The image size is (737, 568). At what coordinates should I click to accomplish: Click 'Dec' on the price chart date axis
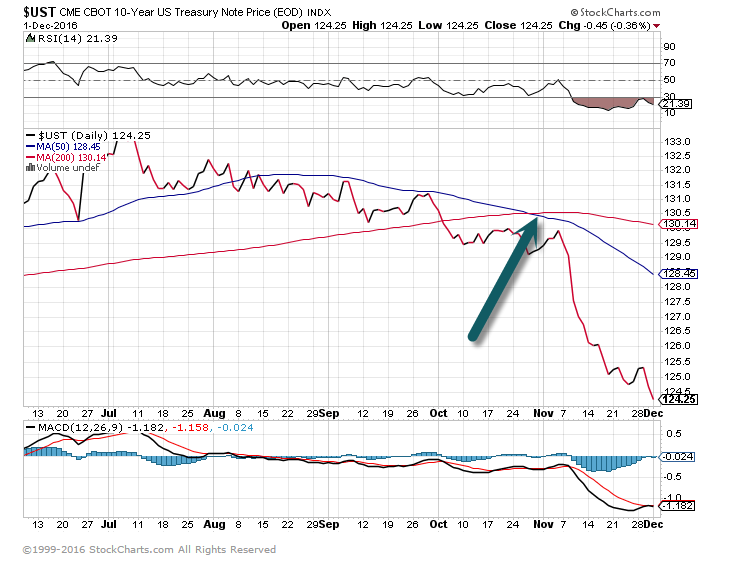point(653,413)
